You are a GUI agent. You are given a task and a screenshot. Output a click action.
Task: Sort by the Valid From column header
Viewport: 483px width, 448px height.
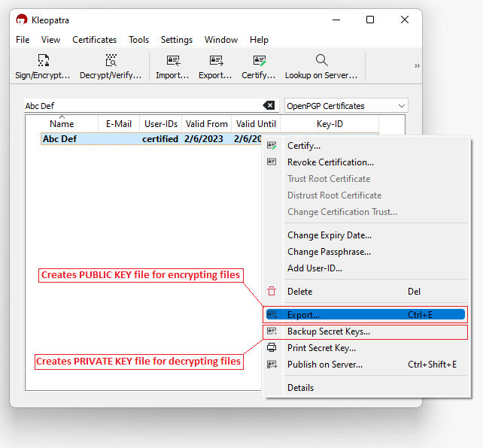point(206,124)
